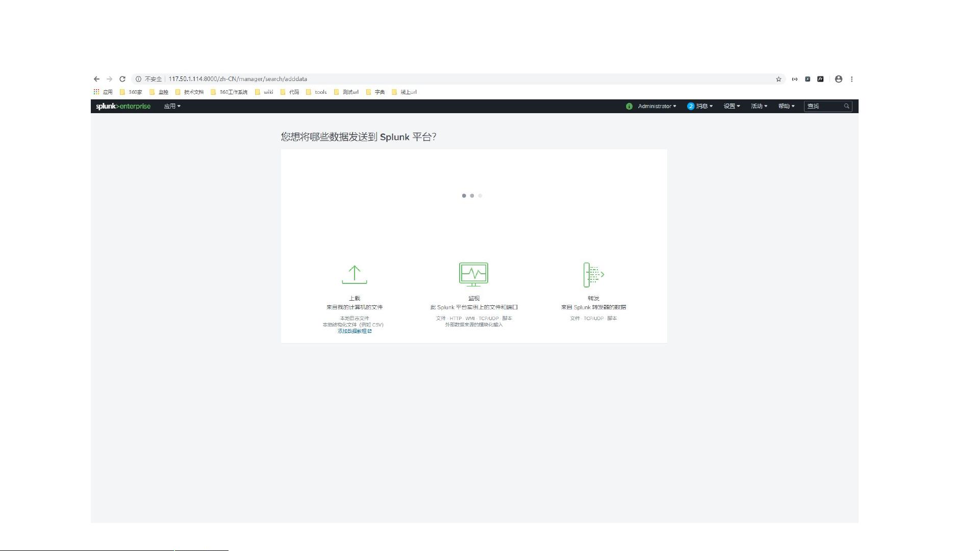The image size is (980, 551).
Task: Click the green health status icon beside Administrator
Action: [629, 106]
